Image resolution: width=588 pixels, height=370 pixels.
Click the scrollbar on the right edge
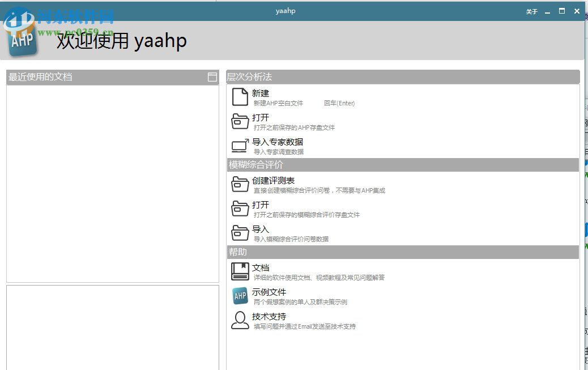(585, 198)
